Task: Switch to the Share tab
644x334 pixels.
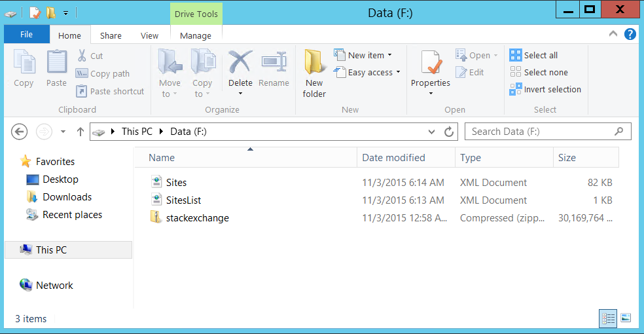Action: (x=111, y=36)
